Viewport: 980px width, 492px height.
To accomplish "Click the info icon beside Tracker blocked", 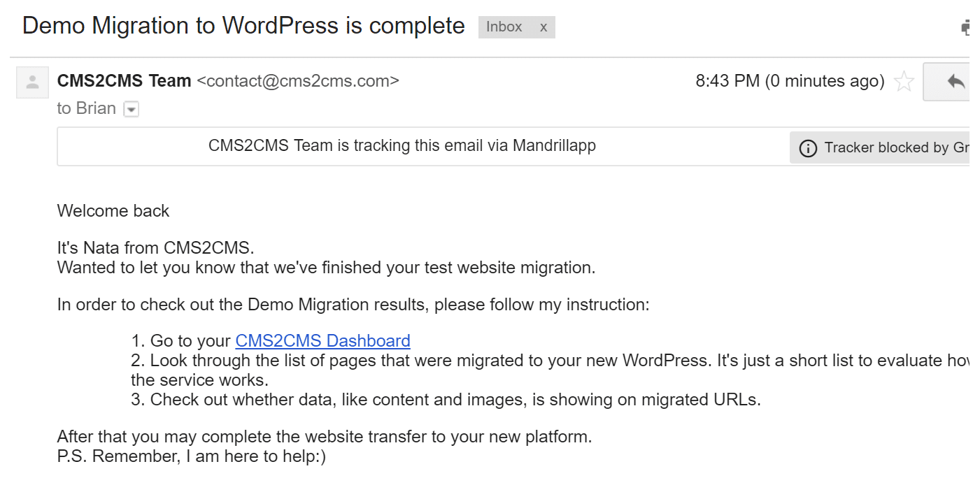I will point(808,148).
